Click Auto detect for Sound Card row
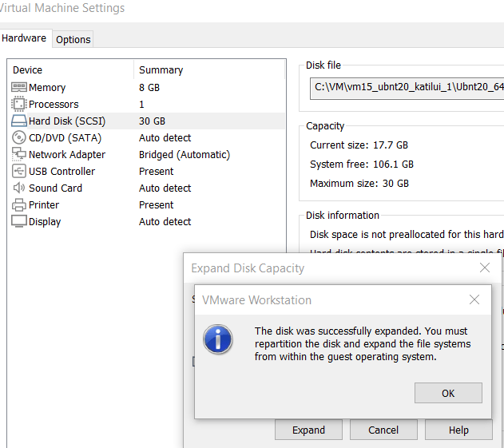 click(x=165, y=188)
